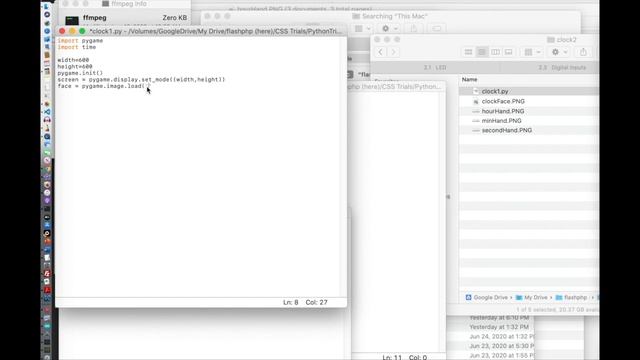This screenshot has height=360, width=640.
Task: Click the 'screen = pygame.display.set_mode' line
Action: (x=141, y=80)
